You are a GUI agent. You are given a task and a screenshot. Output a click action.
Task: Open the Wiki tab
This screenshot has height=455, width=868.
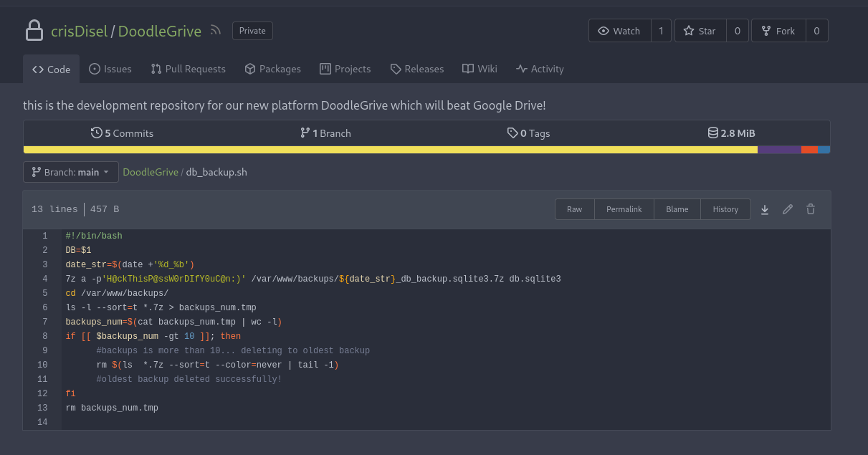pos(480,69)
